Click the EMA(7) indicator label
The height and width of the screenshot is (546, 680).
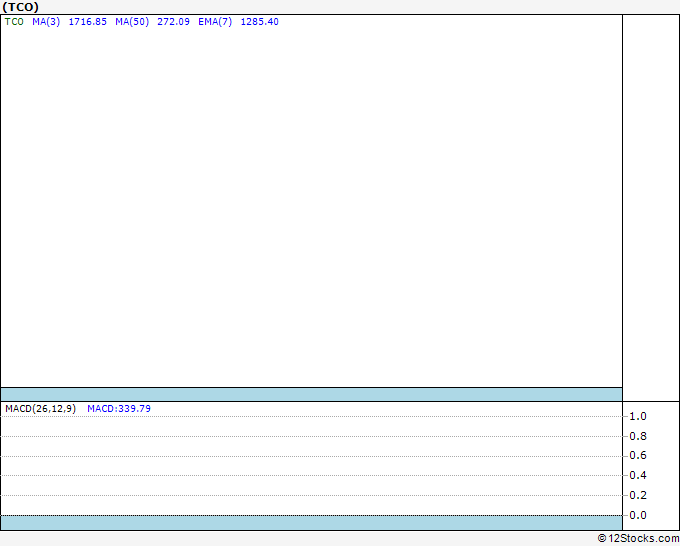pos(215,22)
